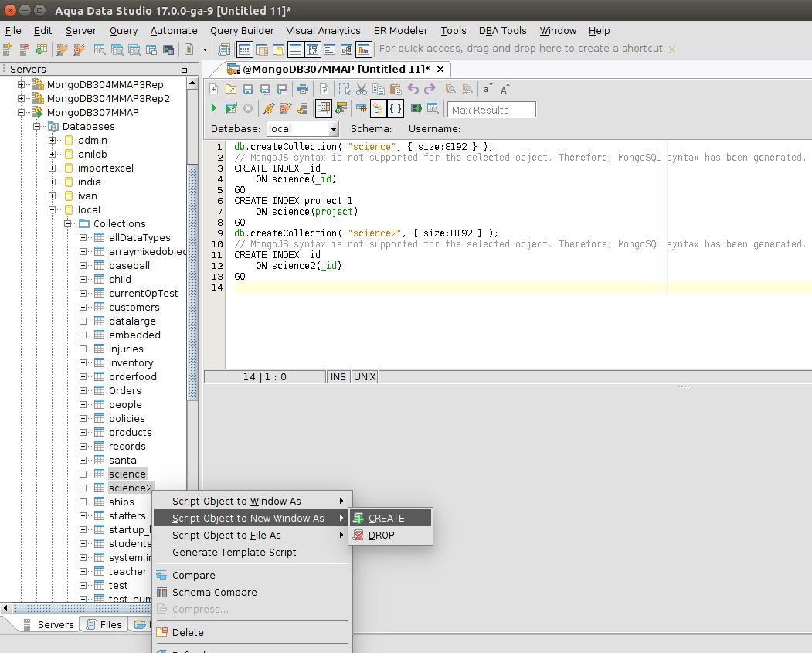This screenshot has width=812, height=653.
Task: Toggle the chart view button in main toolbar
Action: pyautogui.click(x=364, y=49)
